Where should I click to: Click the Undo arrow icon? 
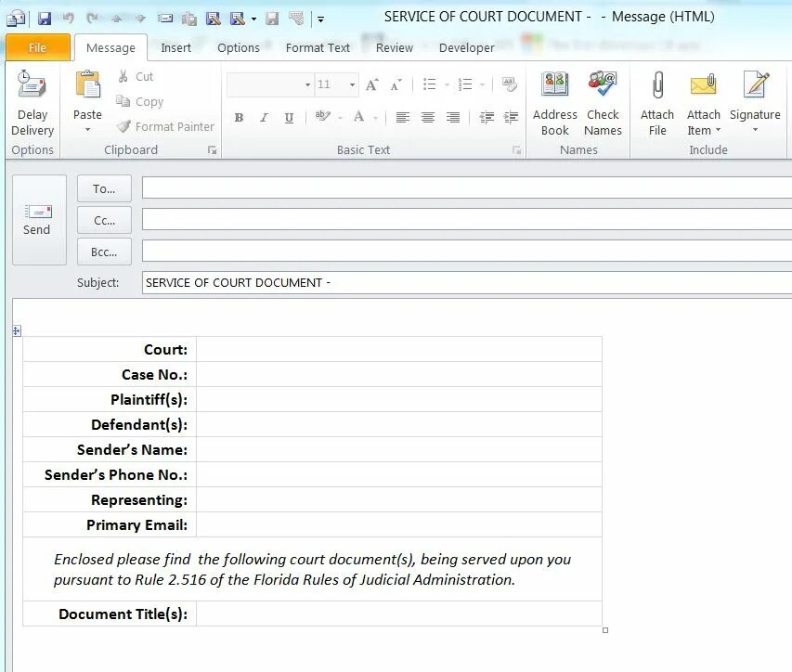68,19
